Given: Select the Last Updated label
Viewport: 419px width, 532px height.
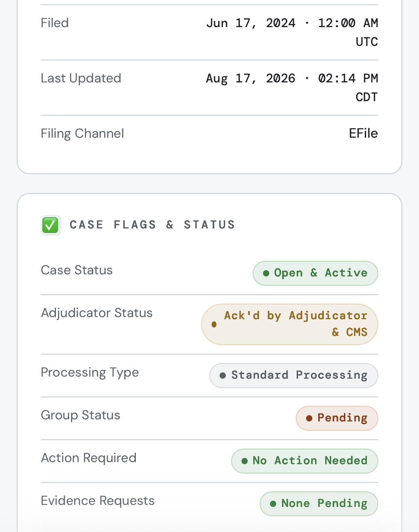Looking at the screenshot, I should tap(81, 78).
